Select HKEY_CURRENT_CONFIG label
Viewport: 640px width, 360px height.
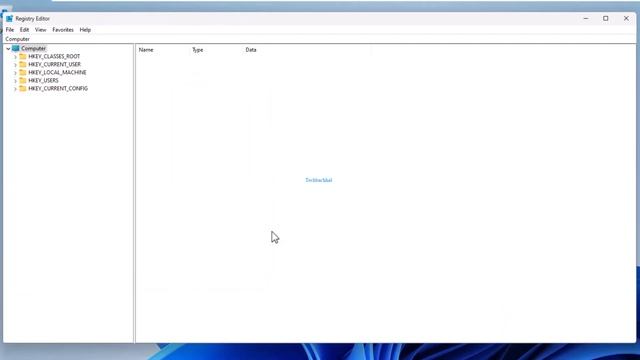(x=58, y=88)
